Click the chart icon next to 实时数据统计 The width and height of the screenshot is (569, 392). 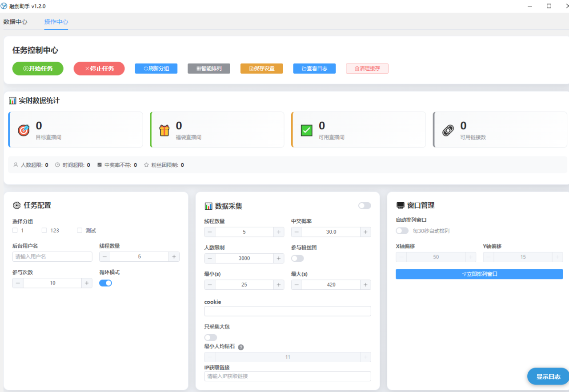coord(12,101)
